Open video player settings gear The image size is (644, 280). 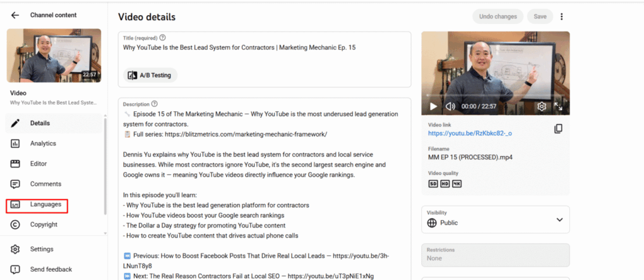[x=541, y=106]
